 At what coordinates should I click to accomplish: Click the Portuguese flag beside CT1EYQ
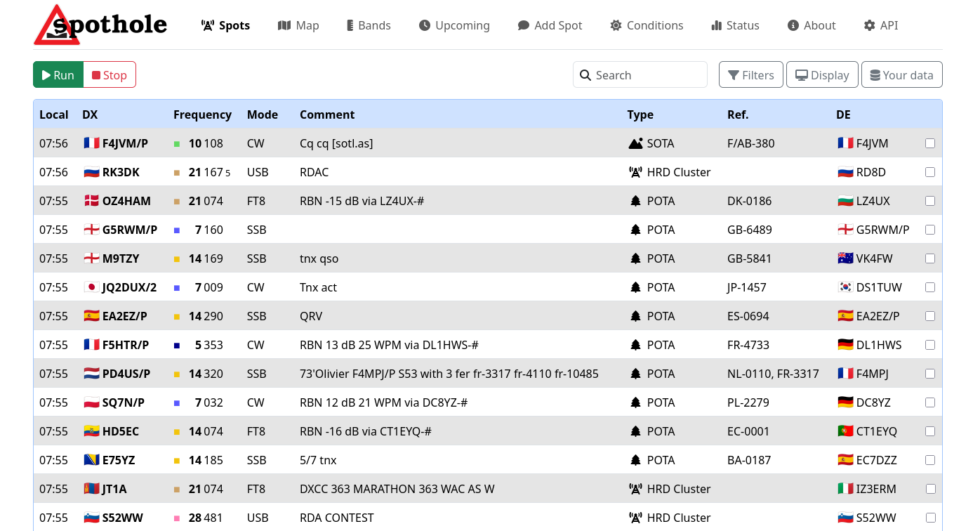point(845,431)
